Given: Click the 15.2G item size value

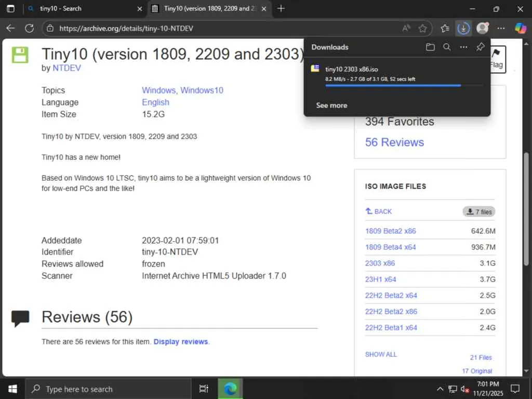Looking at the screenshot, I should [153, 114].
